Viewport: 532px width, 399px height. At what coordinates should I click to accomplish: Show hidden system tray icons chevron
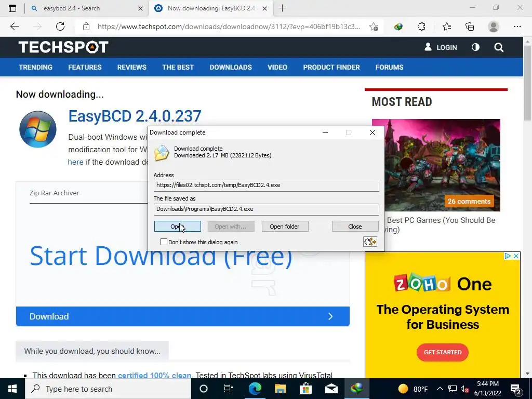coord(440,389)
